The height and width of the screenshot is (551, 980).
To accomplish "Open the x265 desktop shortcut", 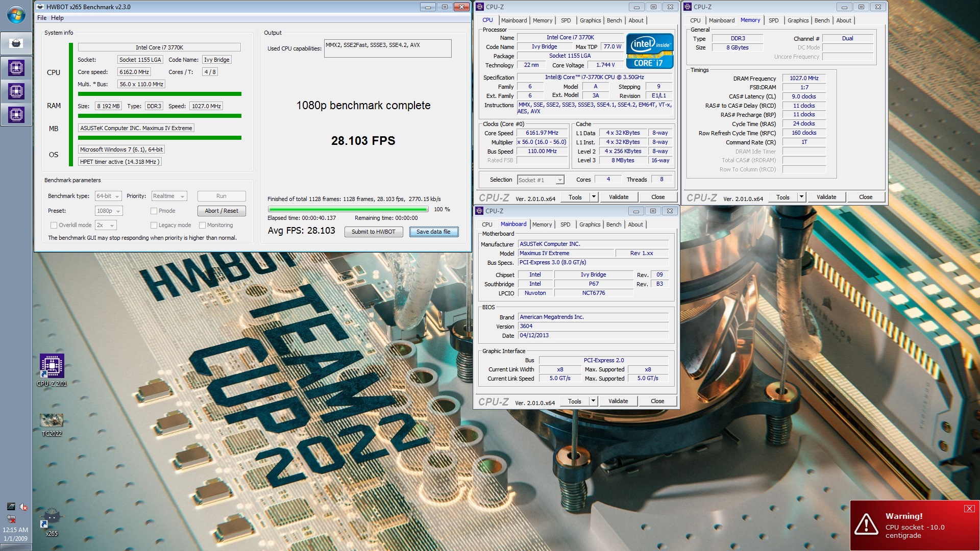I will [52, 521].
